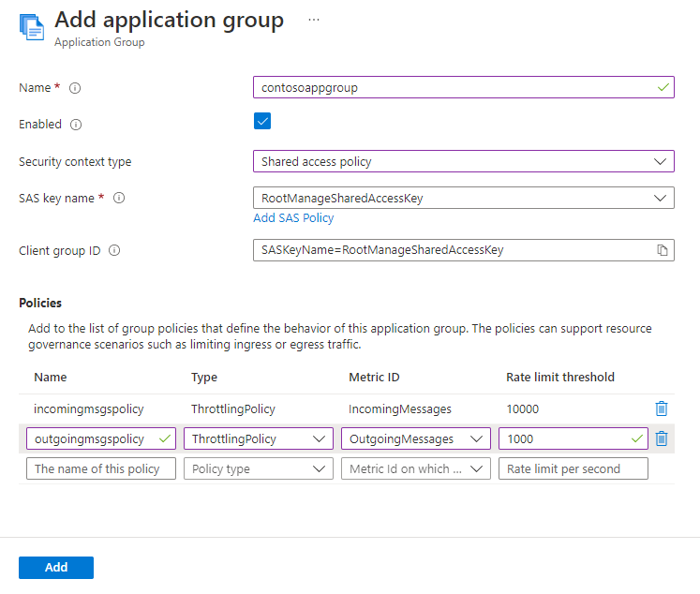Click the Application Group icon in header

(x=32, y=28)
